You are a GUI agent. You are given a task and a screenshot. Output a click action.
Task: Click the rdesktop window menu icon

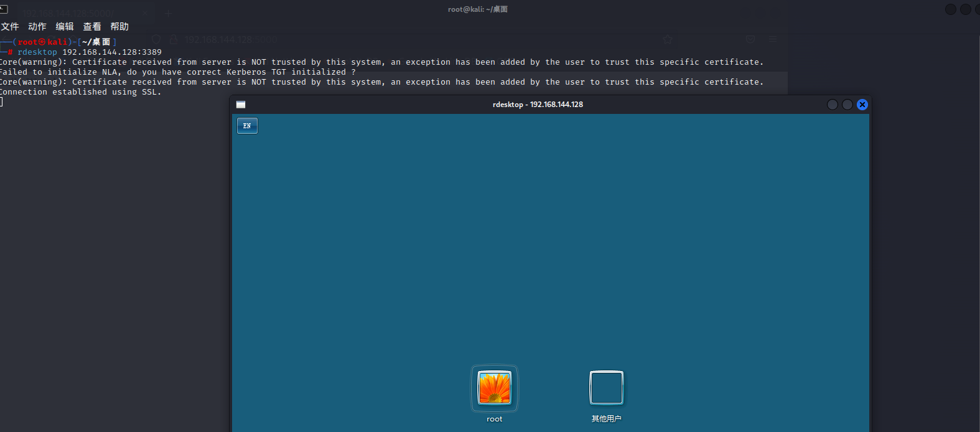click(241, 105)
